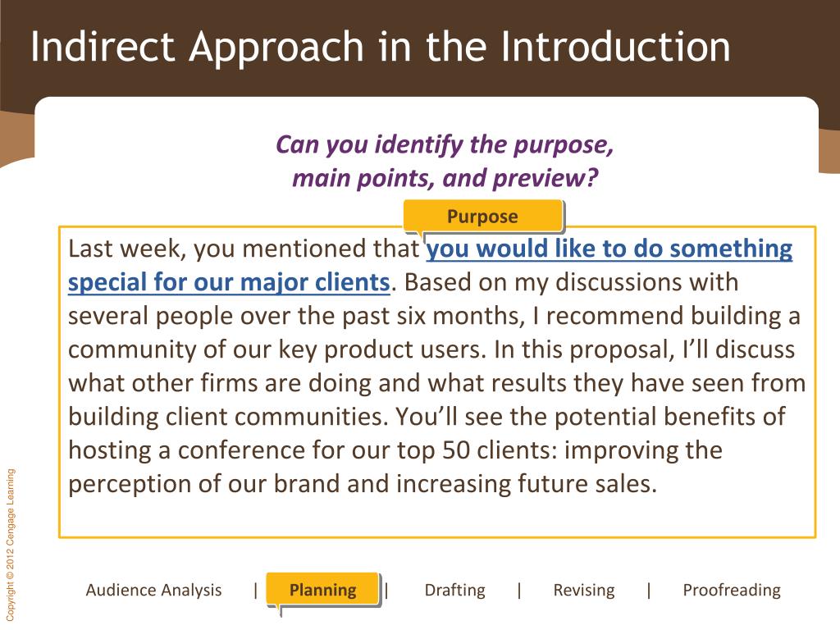Click the slide title Indirect Approach in the Introduction
The width and height of the screenshot is (840, 630).
pyautogui.click(x=381, y=47)
